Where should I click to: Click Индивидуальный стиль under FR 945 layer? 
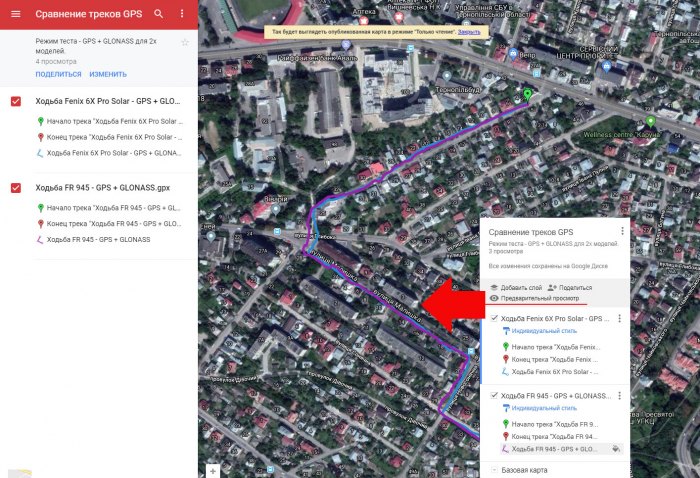click(540, 408)
